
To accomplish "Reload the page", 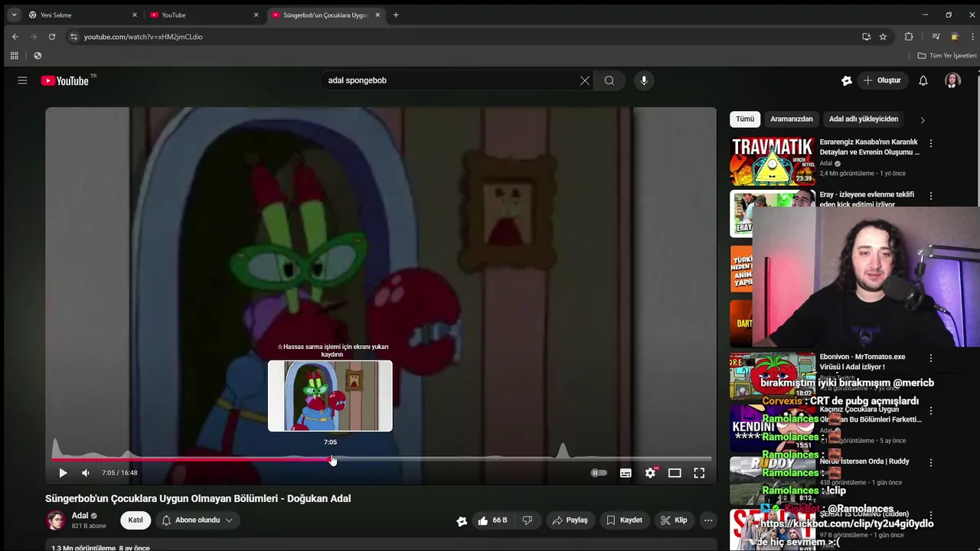I will pyautogui.click(x=52, y=37).
